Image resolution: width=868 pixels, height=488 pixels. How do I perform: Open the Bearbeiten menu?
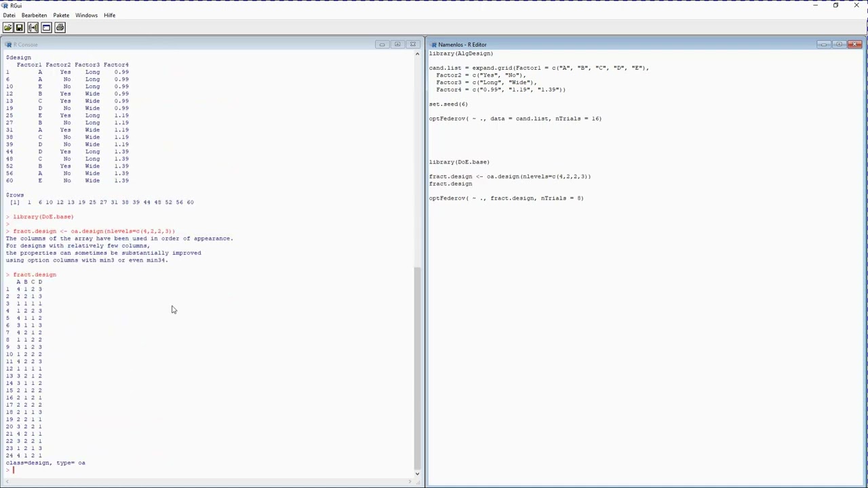coord(34,15)
